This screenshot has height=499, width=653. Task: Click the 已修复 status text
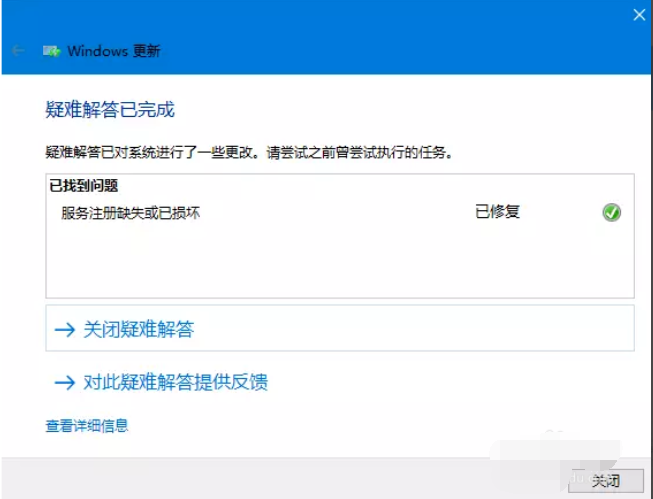pos(497,212)
